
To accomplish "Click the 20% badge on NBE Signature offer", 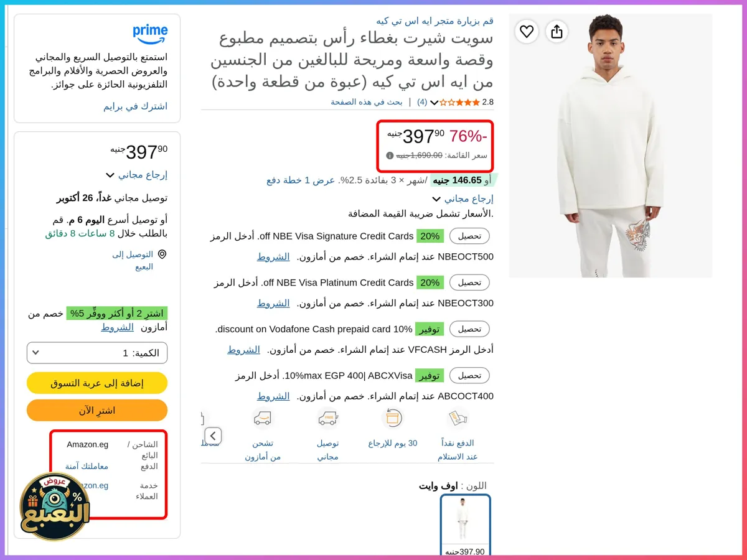I will 430,236.
